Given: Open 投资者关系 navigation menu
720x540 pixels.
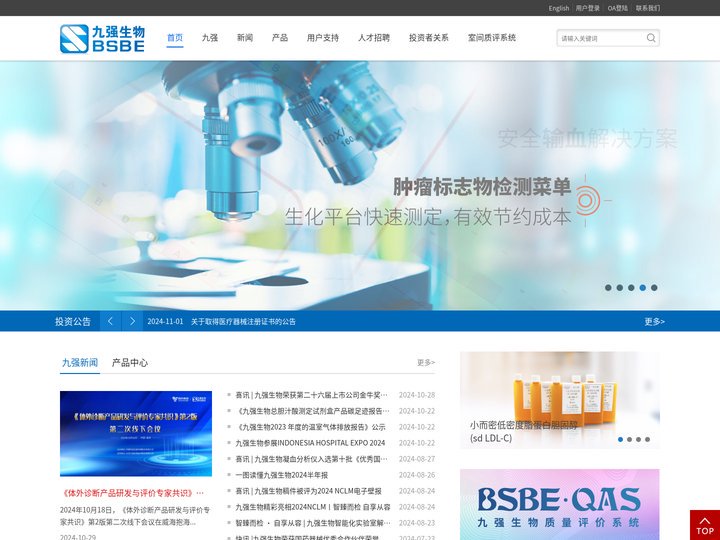Looking at the screenshot, I should pyautogui.click(x=428, y=38).
